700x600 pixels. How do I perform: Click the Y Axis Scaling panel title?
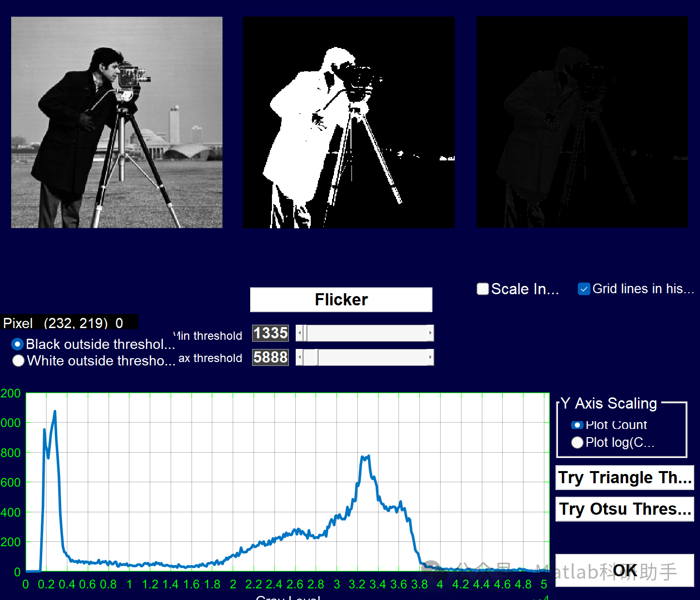609,403
